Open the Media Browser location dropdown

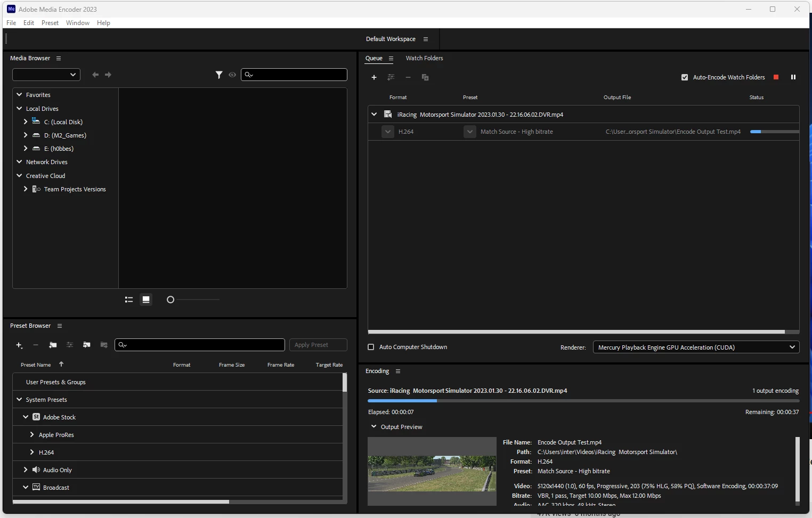coord(46,75)
